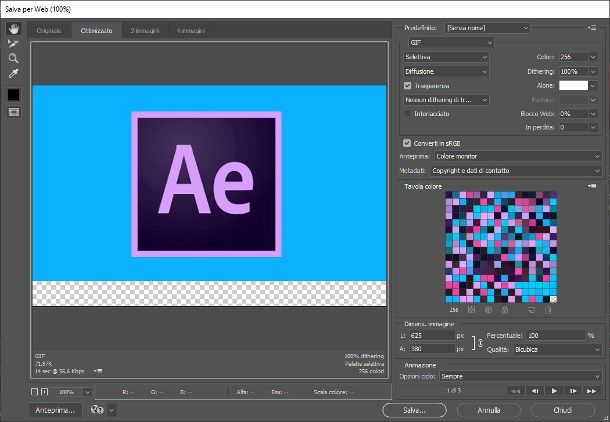Select the Eyedropper tool
Screen dimensions: 610x422
coord(14,73)
